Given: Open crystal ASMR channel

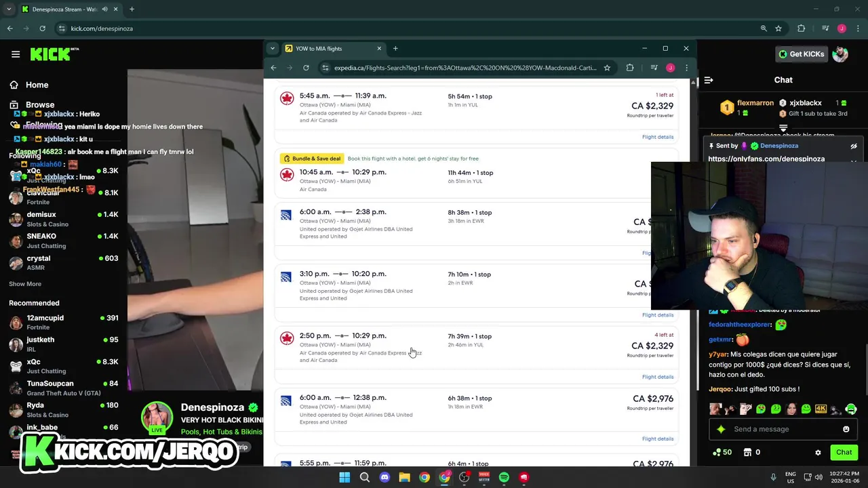Looking at the screenshot, I should pyautogui.click(x=64, y=262).
